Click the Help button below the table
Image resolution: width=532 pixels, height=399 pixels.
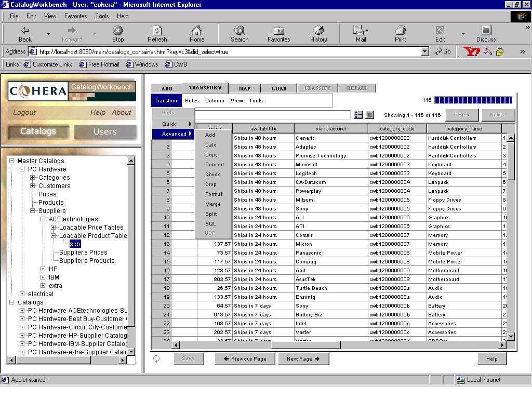(491, 358)
